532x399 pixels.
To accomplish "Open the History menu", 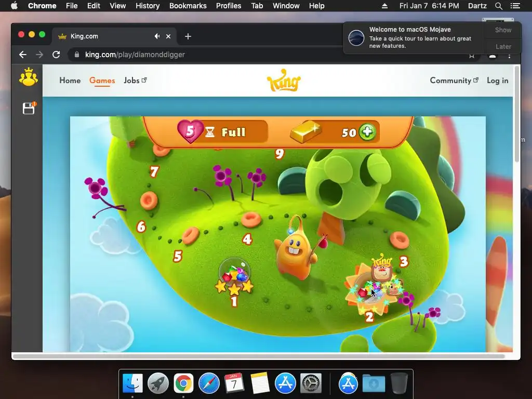I will tap(148, 6).
